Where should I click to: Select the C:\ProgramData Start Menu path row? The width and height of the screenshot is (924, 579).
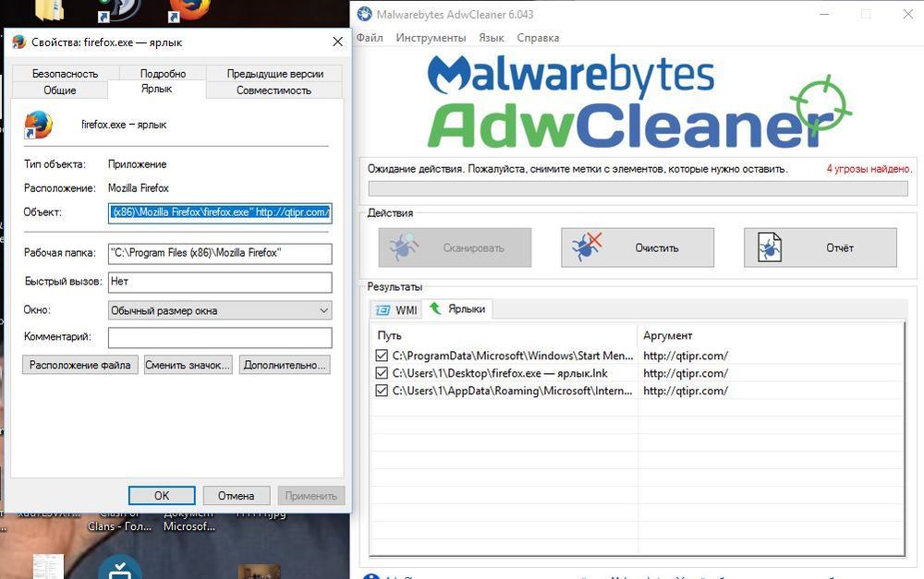pyautogui.click(x=513, y=356)
